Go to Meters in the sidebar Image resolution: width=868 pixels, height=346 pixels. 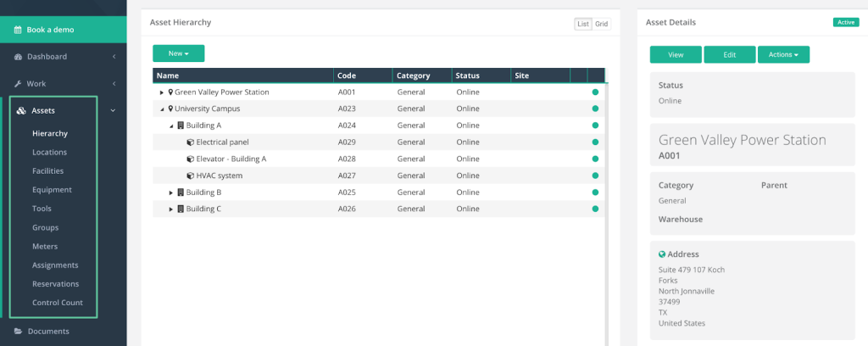45,246
